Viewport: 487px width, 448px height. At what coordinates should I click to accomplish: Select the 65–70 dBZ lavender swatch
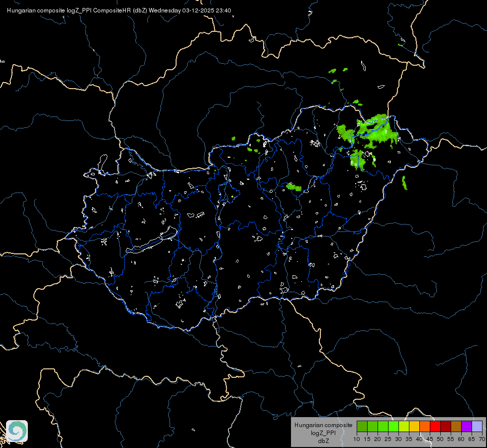click(x=477, y=426)
